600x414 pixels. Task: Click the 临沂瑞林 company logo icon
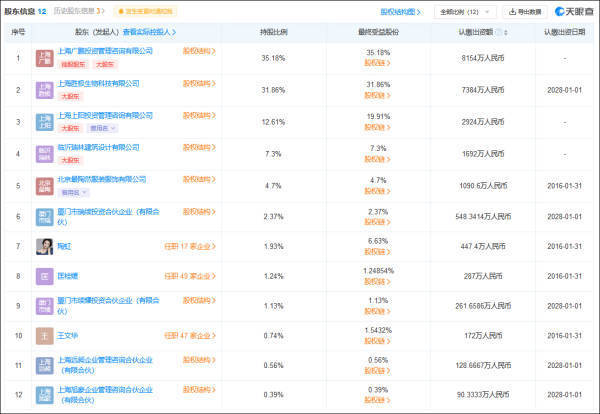(x=46, y=154)
